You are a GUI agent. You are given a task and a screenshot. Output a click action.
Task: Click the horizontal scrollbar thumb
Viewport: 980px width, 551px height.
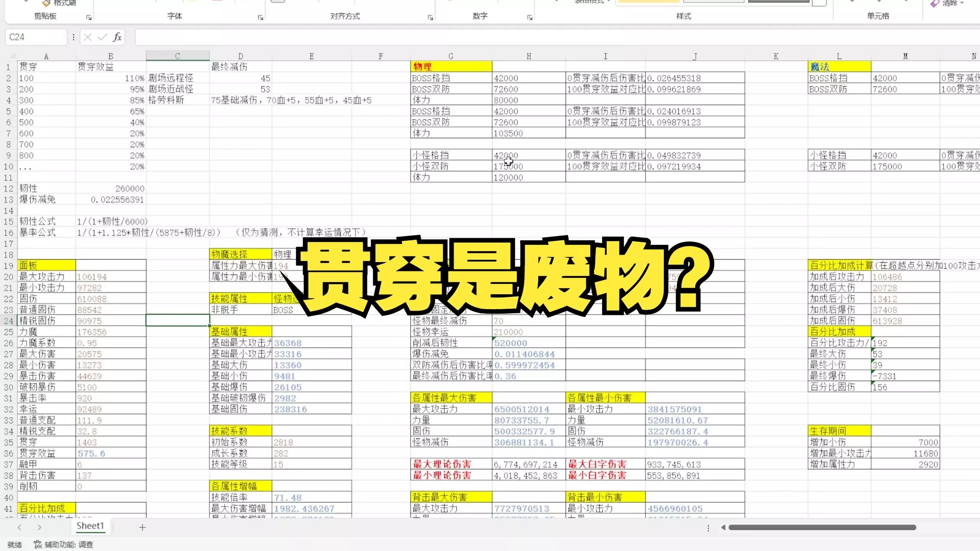822,527
